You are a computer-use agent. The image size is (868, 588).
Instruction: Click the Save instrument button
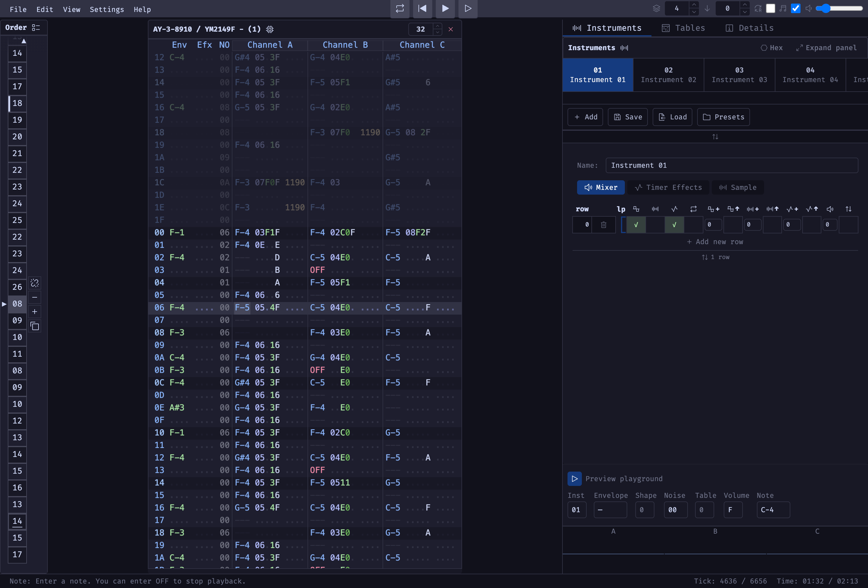coord(628,117)
